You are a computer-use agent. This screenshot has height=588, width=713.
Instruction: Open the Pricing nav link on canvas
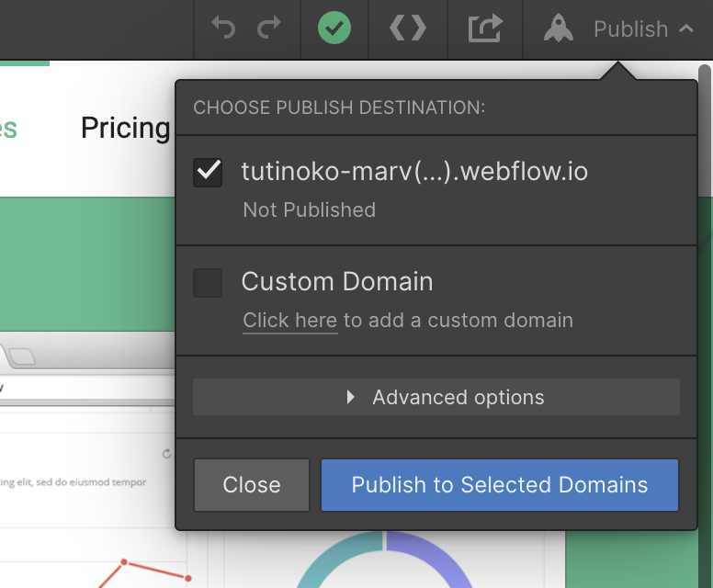(126, 128)
